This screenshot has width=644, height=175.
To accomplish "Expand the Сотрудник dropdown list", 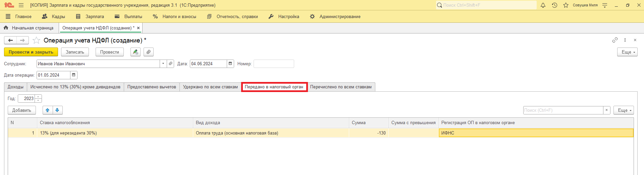I will click(163, 64).
